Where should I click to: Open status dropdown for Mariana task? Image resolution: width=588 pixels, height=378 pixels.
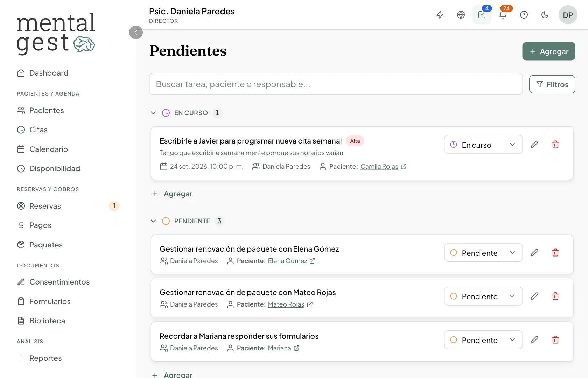pos(483,340)
